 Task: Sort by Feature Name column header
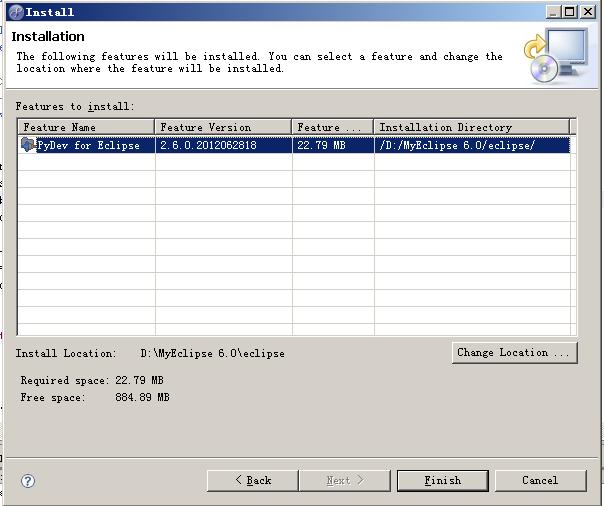86,127
